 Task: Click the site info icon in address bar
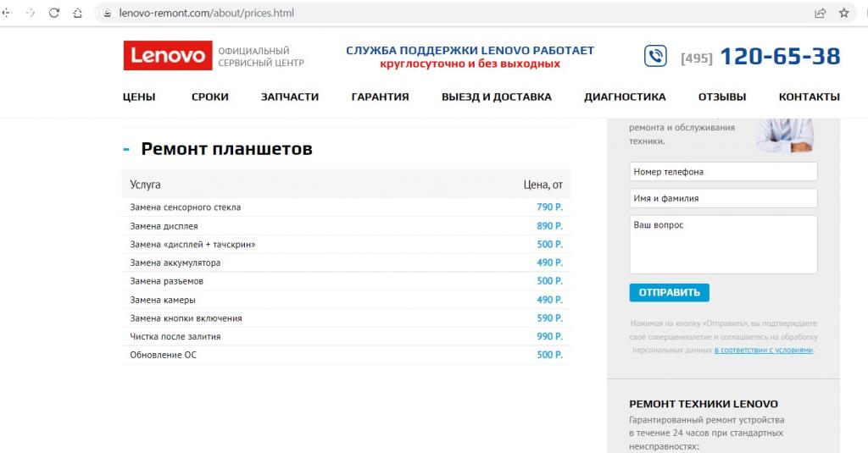pyautogui.click(x=108, y=13)
